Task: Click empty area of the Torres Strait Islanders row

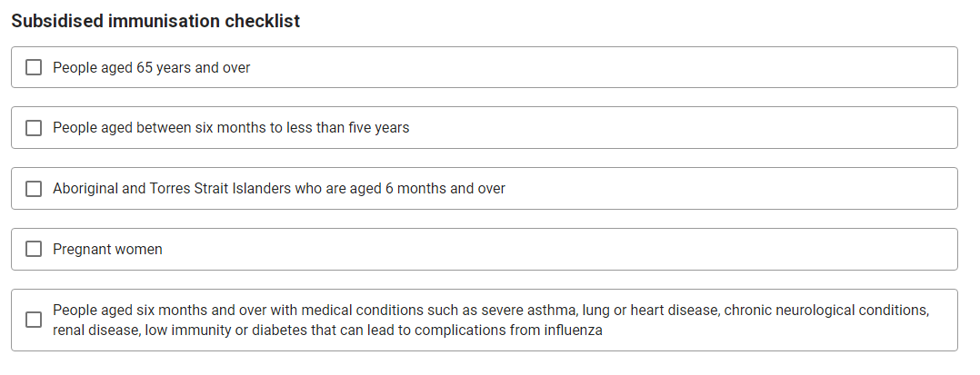Action: pyautogui.click(x=731, y=189)
